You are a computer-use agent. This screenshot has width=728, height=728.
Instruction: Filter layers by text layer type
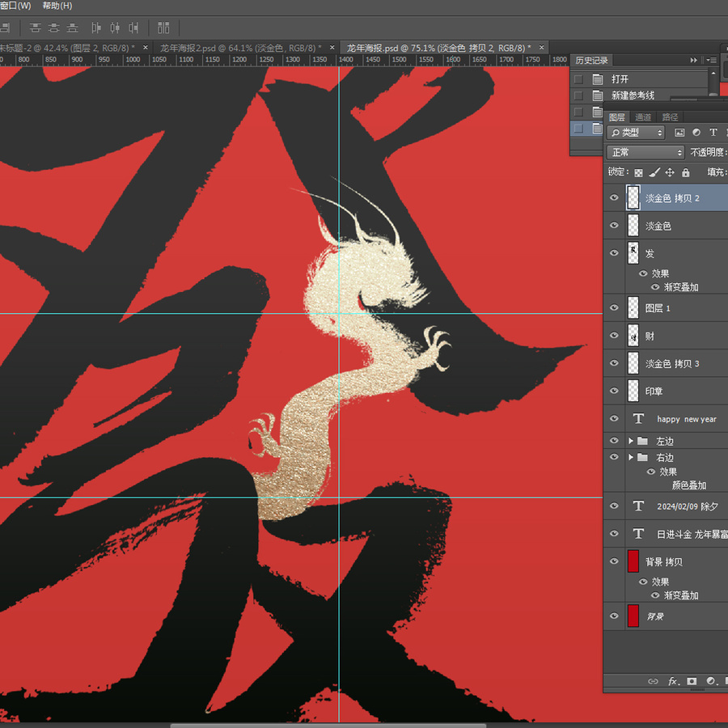pos(713,133)
